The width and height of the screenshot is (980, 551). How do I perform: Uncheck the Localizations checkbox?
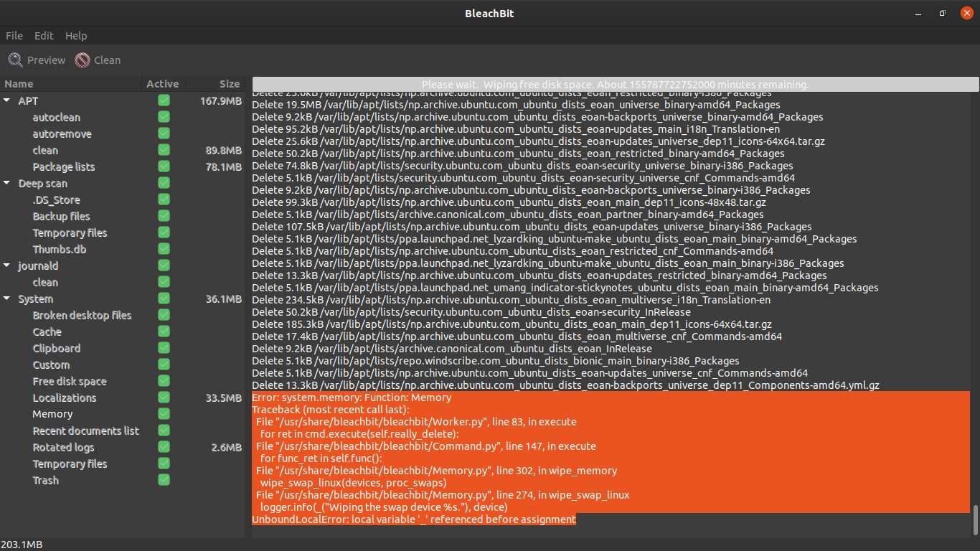[x=164, y=397]
